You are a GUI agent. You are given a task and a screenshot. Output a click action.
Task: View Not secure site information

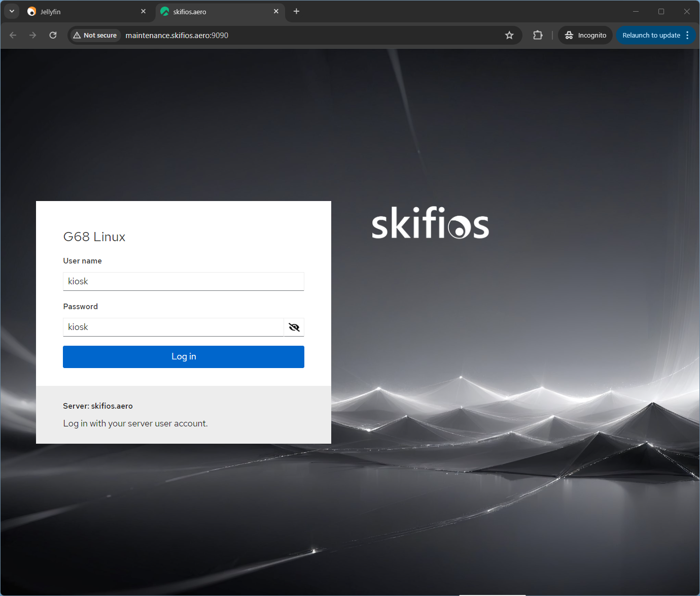click(95, 35)
